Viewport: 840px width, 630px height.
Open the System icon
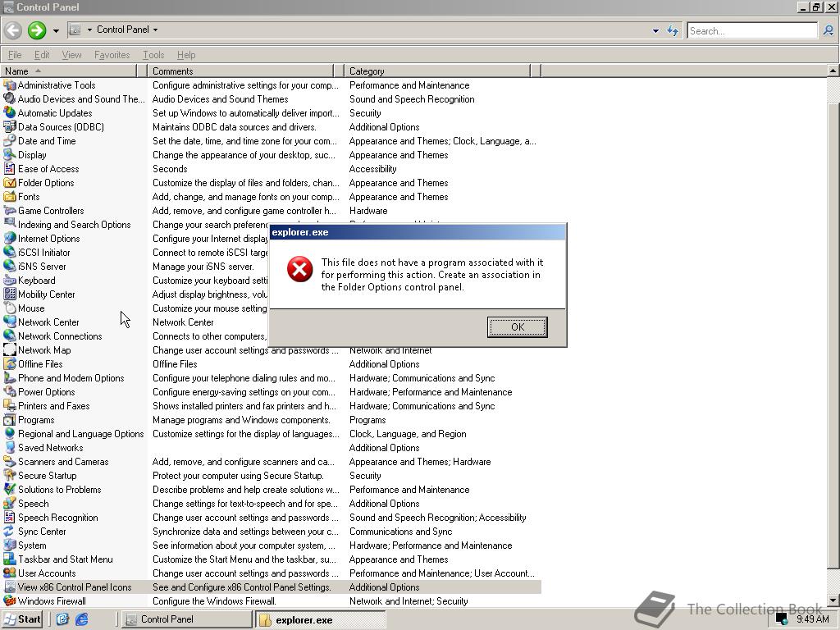[x=10, y=545]
